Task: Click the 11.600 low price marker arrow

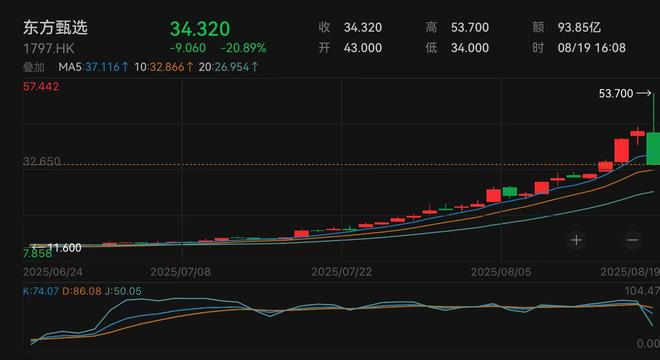Action: 35,247
